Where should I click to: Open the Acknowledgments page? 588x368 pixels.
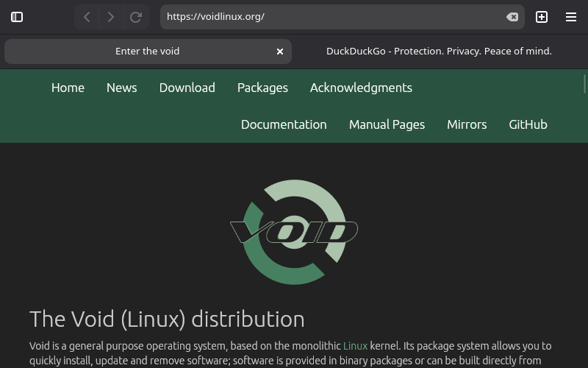point(361,88)
